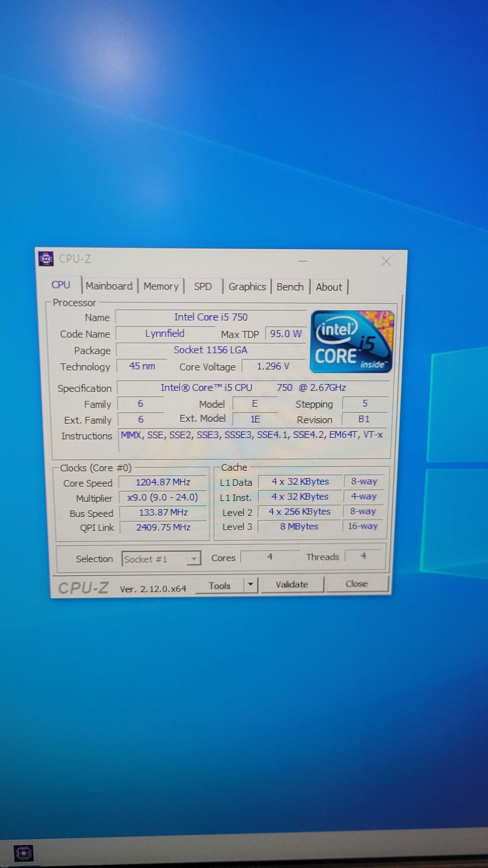Show the About tab
The width and height of the screenshot is (488, 868).
[329, 287]
